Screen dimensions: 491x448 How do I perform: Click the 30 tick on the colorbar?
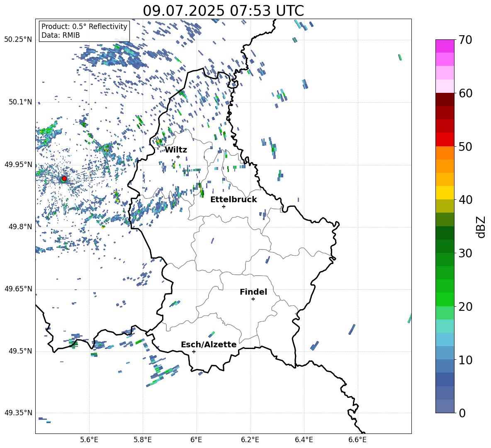(x=465, y=253)
